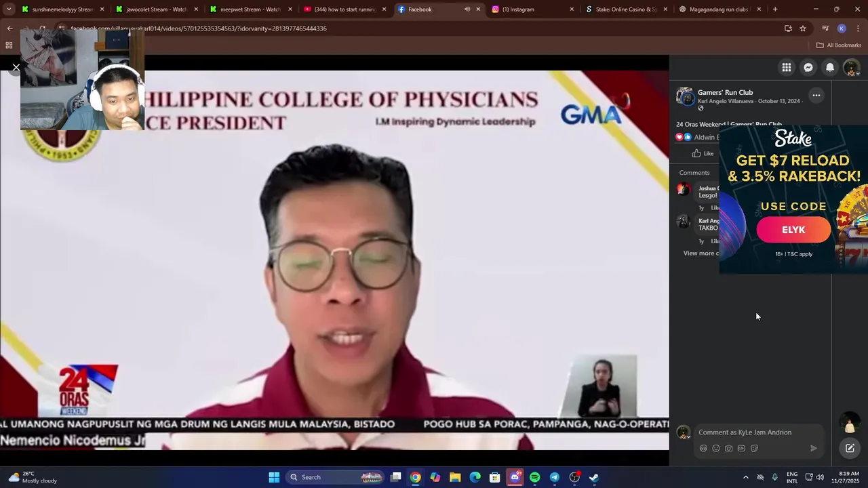Insert an avatar sticker in the comment

click(x=703, y=448)
